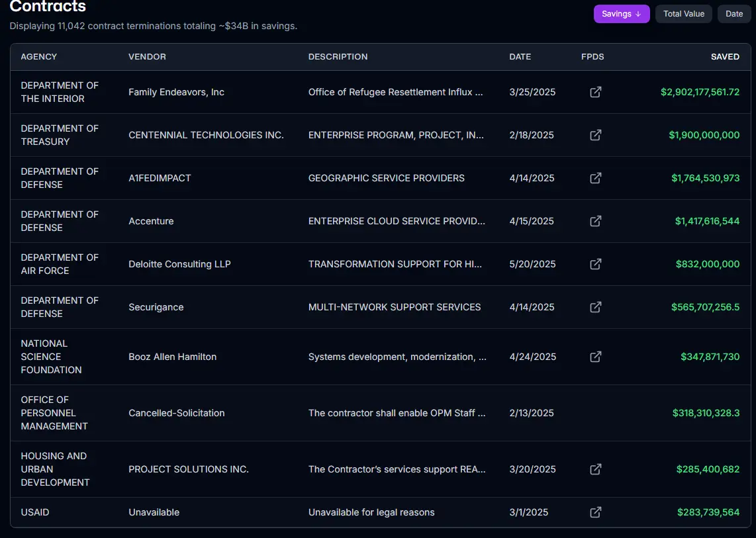Click the DATE column header
The width and height of the screenshot is (756, 538).
tap(520, 57)
